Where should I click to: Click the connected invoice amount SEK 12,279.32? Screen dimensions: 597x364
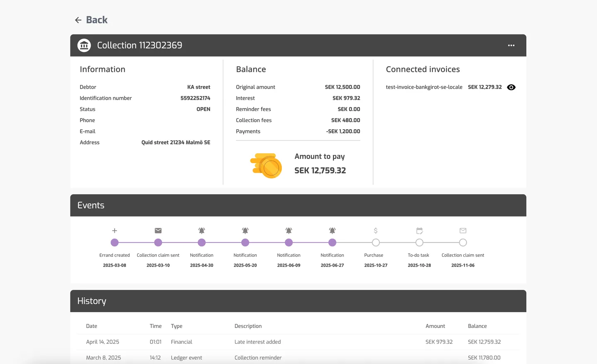pyautogui.click(x=485, y=87)
